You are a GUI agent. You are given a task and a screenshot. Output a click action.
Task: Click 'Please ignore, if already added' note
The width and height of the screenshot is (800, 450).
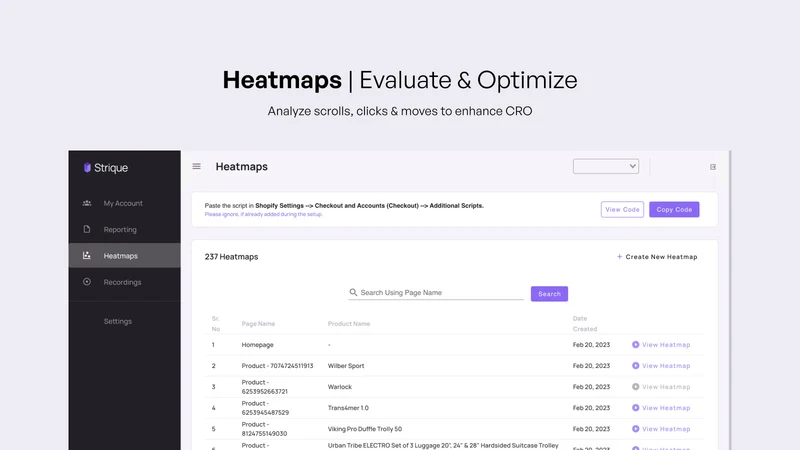[x=263, y=214]
